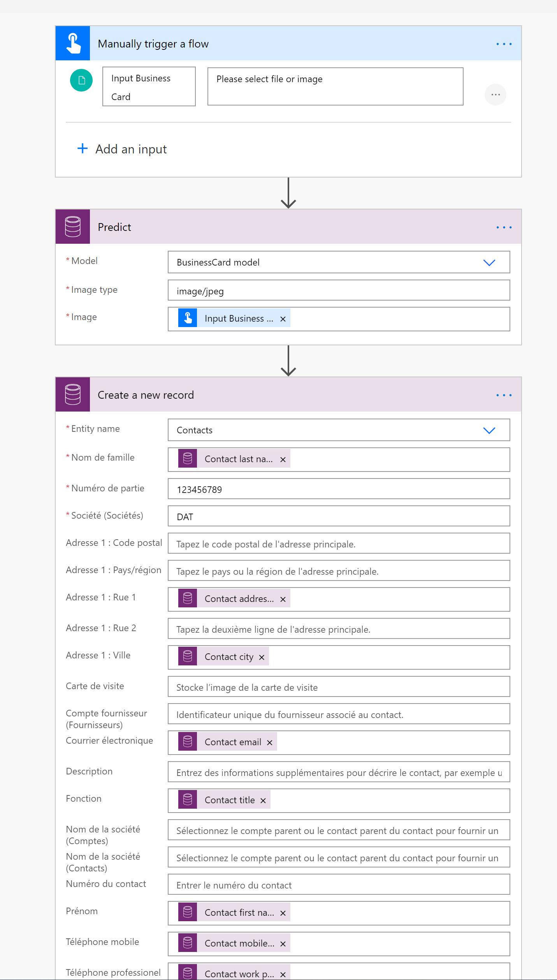Click the Numéro de partie field 123456789
Viewport: 557px width, 980px height.
click(x=339, y=489)
